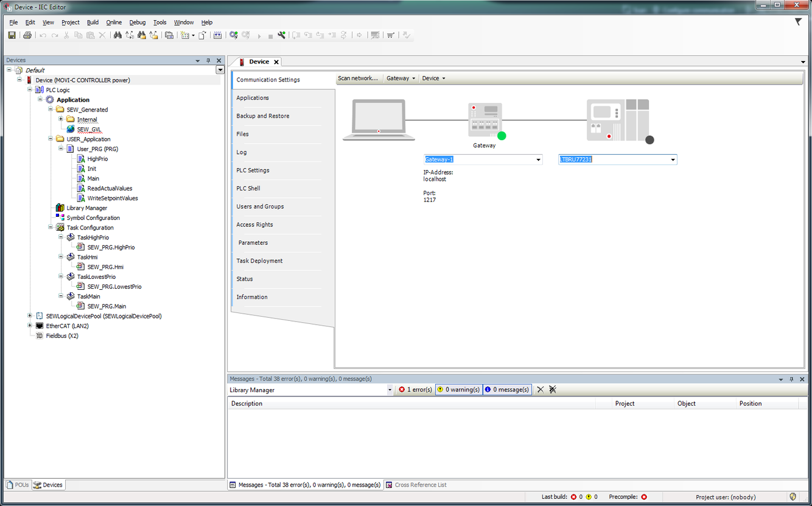
Task: Open the SEW_GVL global variable list
Action: point(89,130)
